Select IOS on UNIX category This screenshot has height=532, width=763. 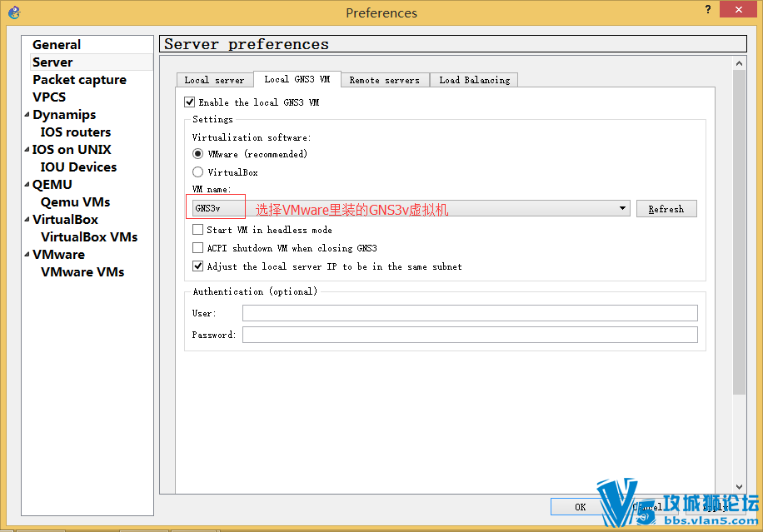[72, 150]
